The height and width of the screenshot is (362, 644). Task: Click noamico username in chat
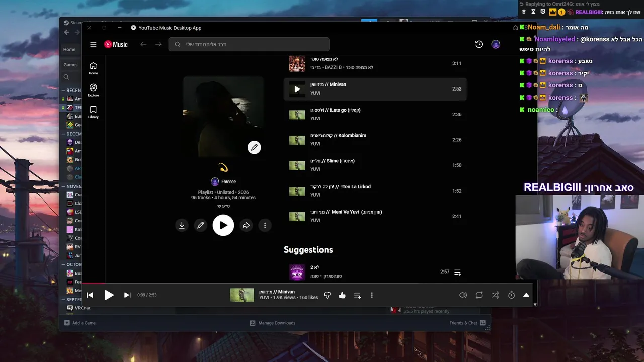[541, 110]
